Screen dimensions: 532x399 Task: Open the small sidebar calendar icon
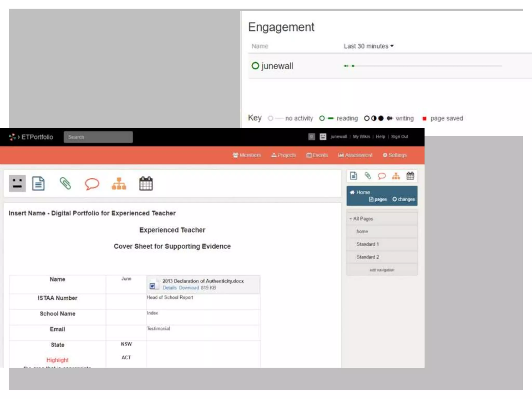[x=410, y=176]
